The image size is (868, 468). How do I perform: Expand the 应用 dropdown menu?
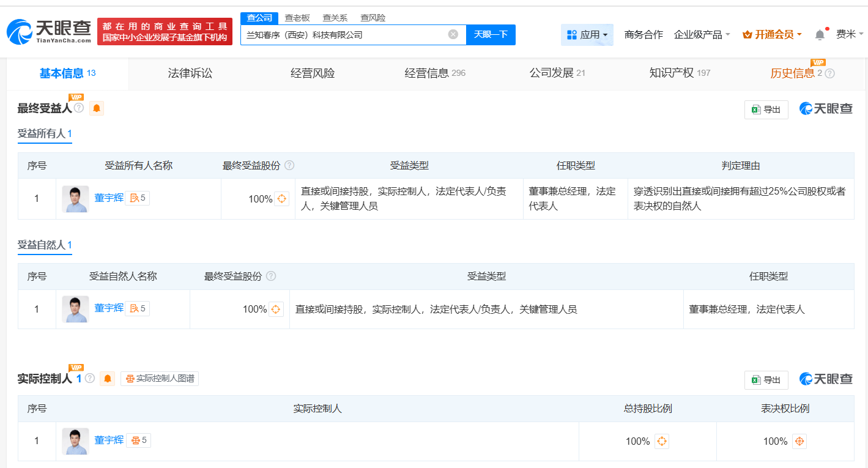click(587, 35)
